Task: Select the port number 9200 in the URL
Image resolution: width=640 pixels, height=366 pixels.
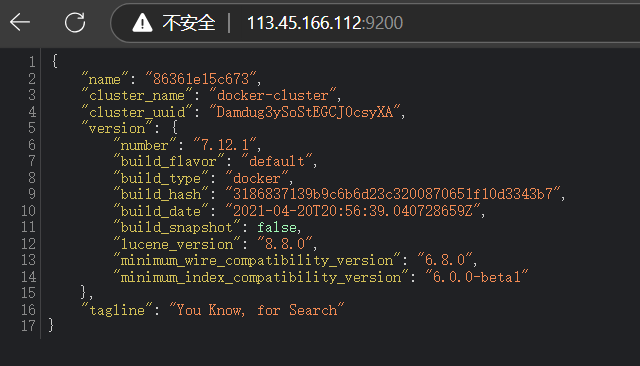Action: tap(383, 23)
